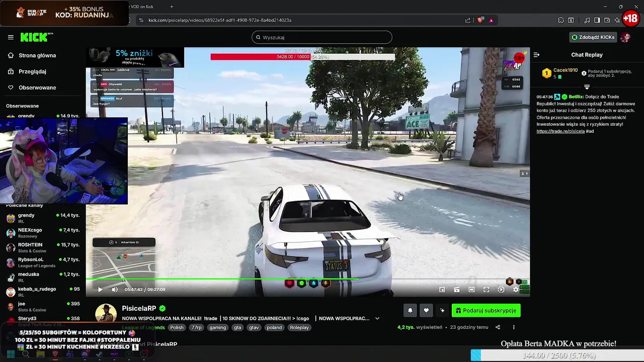This screenshot has width=644, height=362.
Task: Expand the stream title description
Action: pos(377,318)
